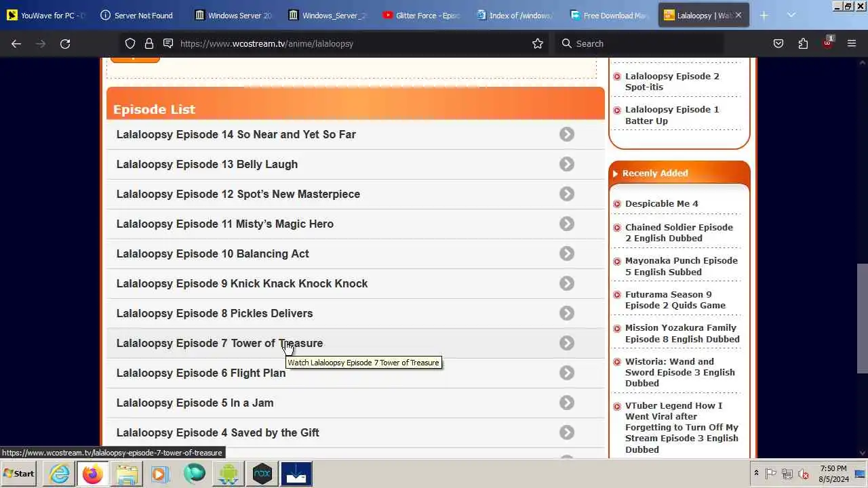This screenshot has height=488, width=868.
Task: Click arrow icon on Episode 10 row
Action: (x=567, y=253)
